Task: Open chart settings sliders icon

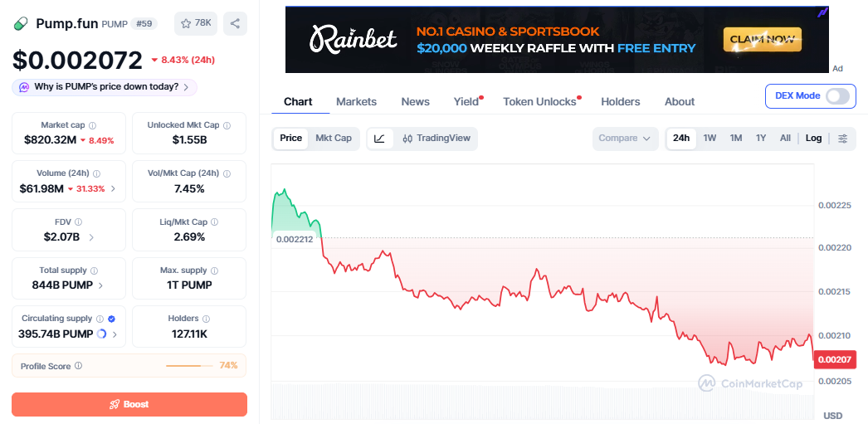Action: [842, 139]
